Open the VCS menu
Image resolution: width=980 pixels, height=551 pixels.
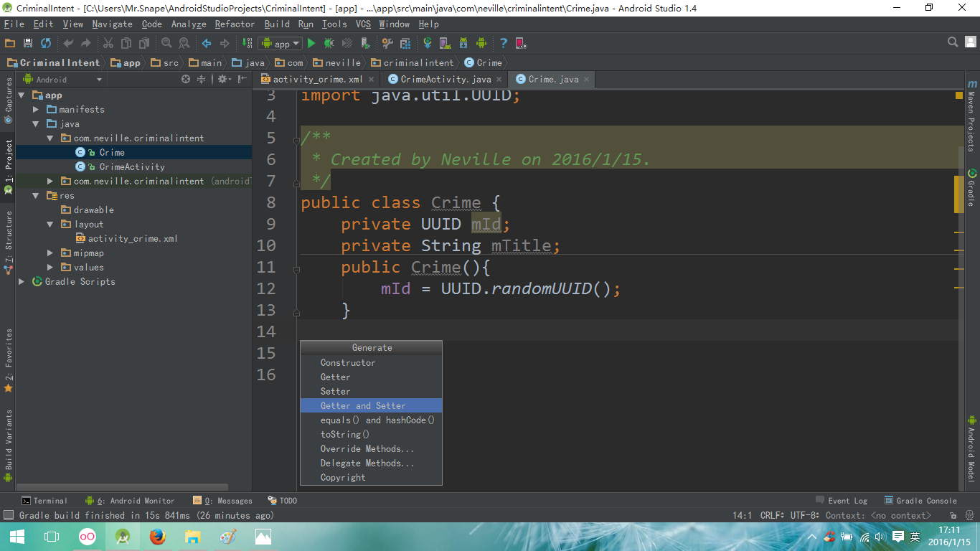364,24
